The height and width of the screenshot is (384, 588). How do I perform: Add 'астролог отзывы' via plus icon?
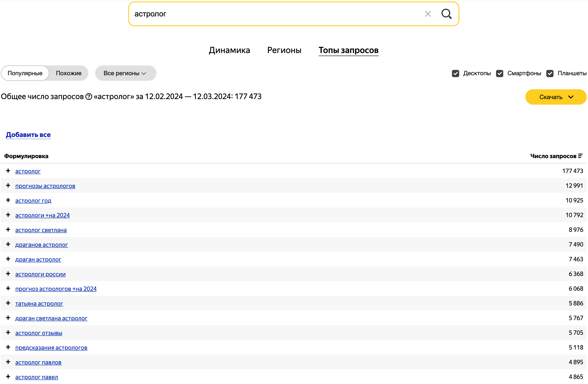[x=8, y=333]
